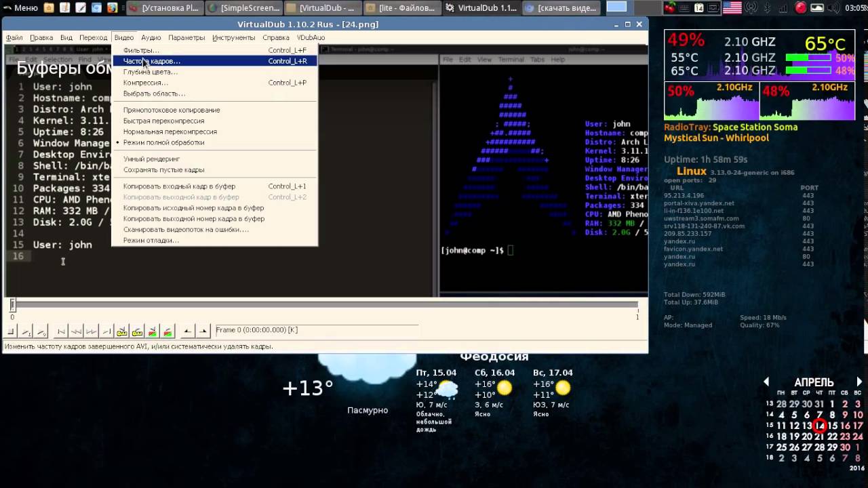Screen dimensions: 868x488
Task: Click Копировать выходной номер кадра в буфер
Action: [x=214, y=218]
